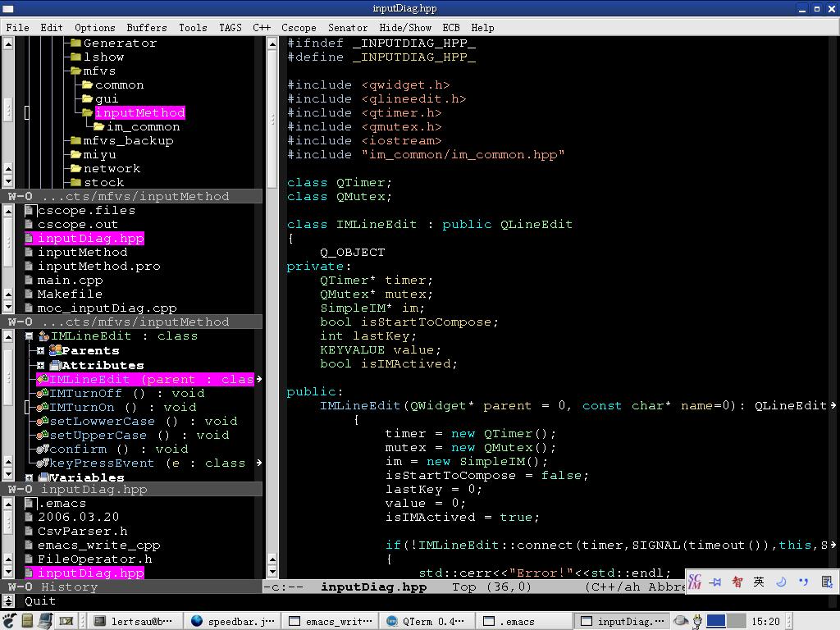Click the editor scrollbar up arrow

click(x=272, y=43)
